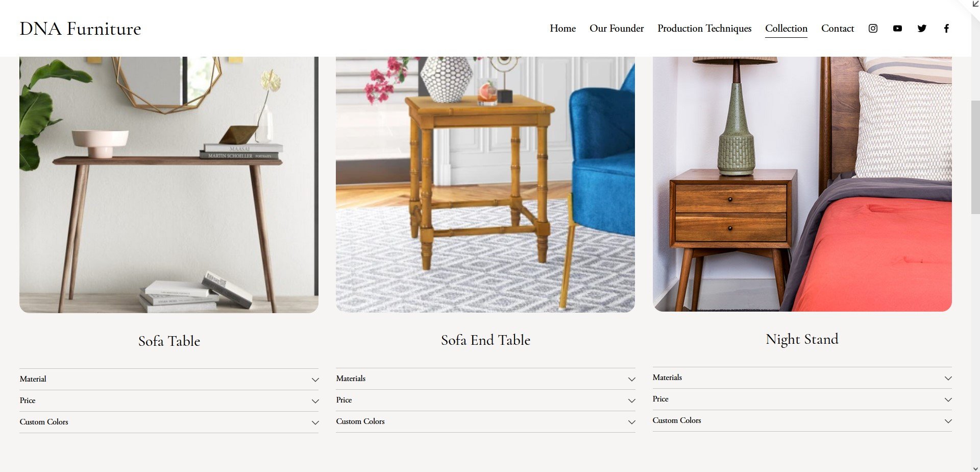Expand Sofa End Table Custom Colors

point(485,421)
